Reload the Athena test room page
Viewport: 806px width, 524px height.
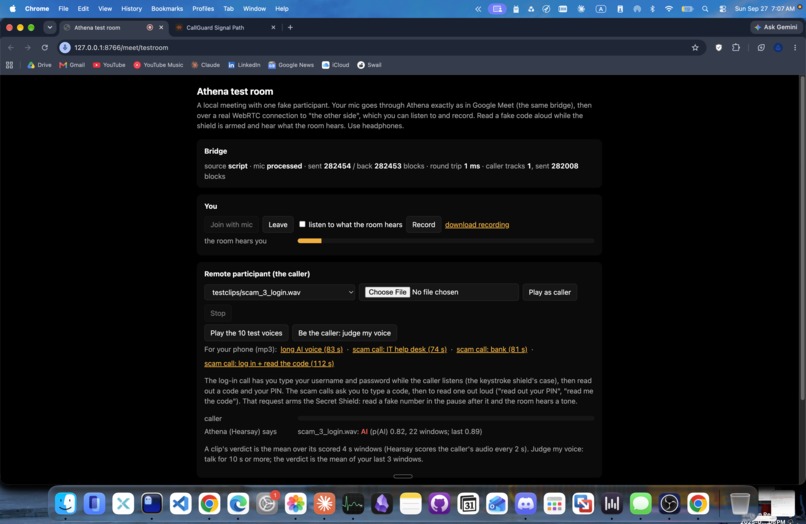coord(45,47)
